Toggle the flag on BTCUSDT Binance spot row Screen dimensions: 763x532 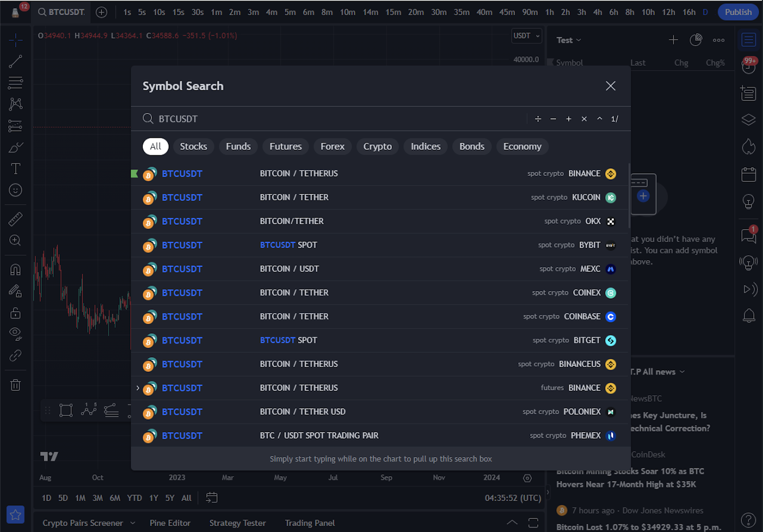tap(135, 174)
